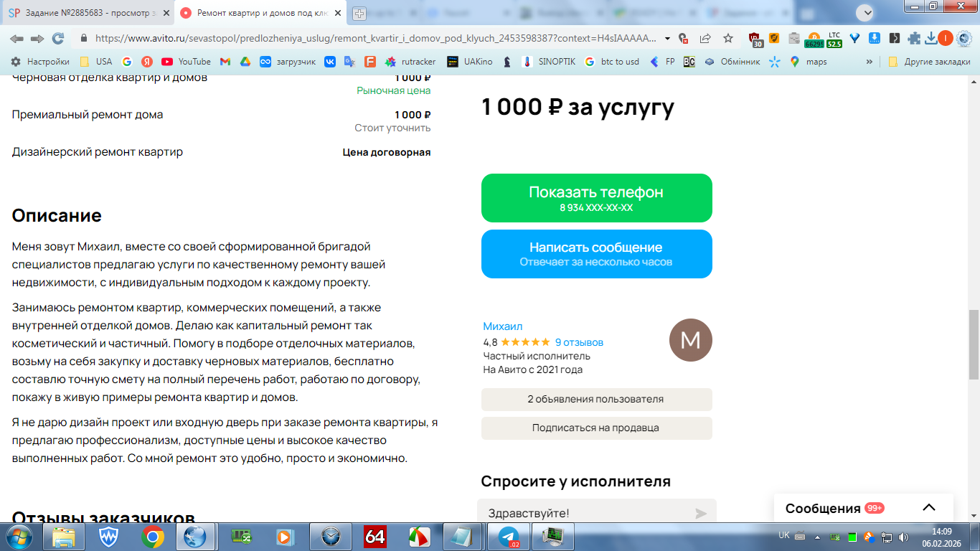980x551 pixels.
Task: Click the address bar URL field
Action: click(376, 39)
